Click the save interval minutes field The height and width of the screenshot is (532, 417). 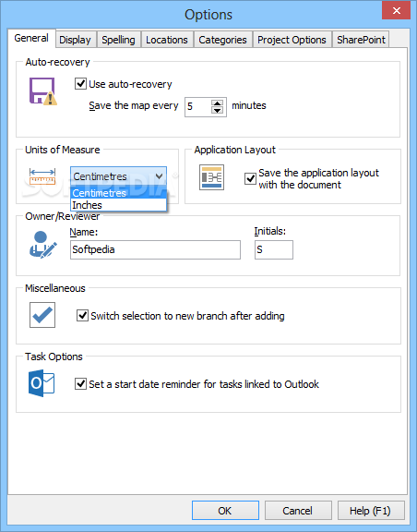click(x=198, y=107)
